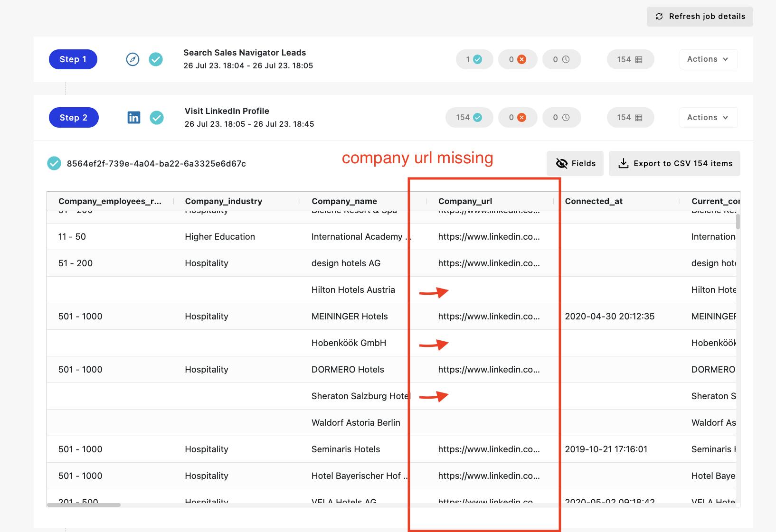Click the Step 1 failed count badge with red X

tap(518, 59)
